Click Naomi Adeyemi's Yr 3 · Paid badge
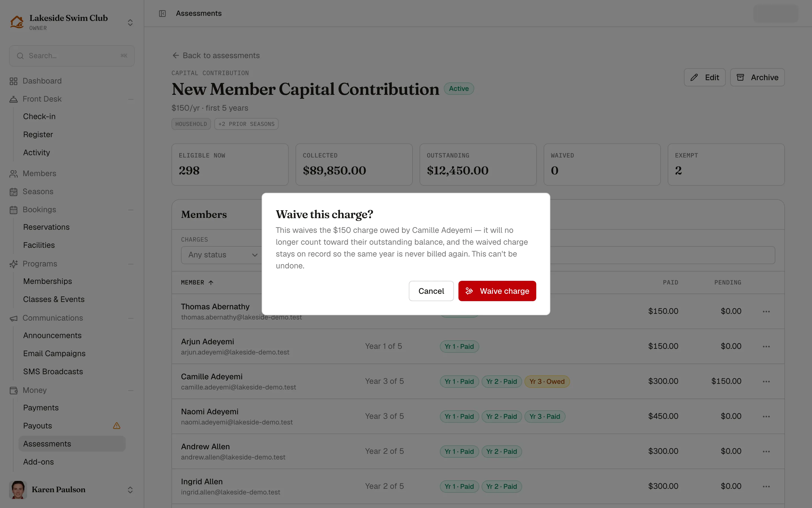This screenshot has height=508, width=812. 545,416
